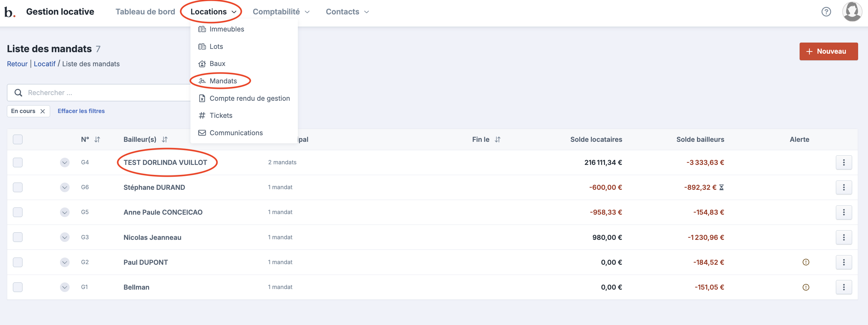868x325 pixels.
Task: Expand the G4 mandate row chevron
Action: [x=65, y=162]
